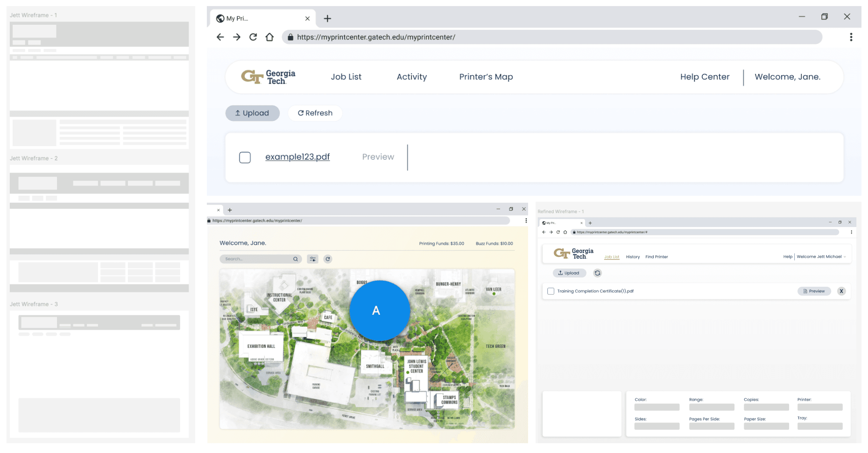The height and width of the screenshot is (453, 868).
Task: Close the tab in the map browser window
Action: click(x=218, y=210)
